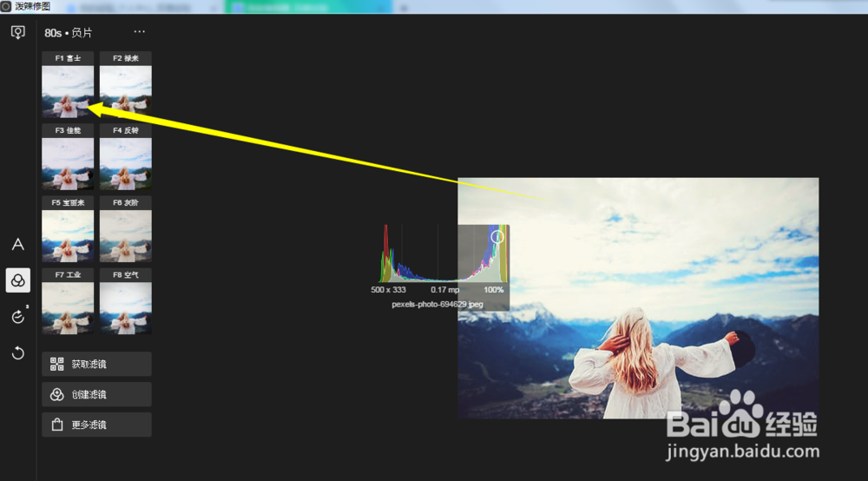Click the 创建滤镜 button
This screenshot has width=868, height=481.
point(96,394)
